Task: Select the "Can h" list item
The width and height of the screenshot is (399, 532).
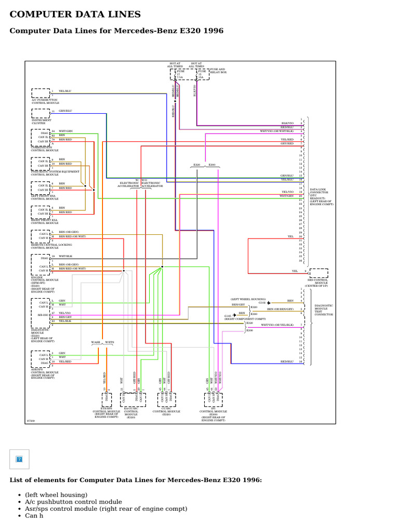Action: tap(34, 516)
